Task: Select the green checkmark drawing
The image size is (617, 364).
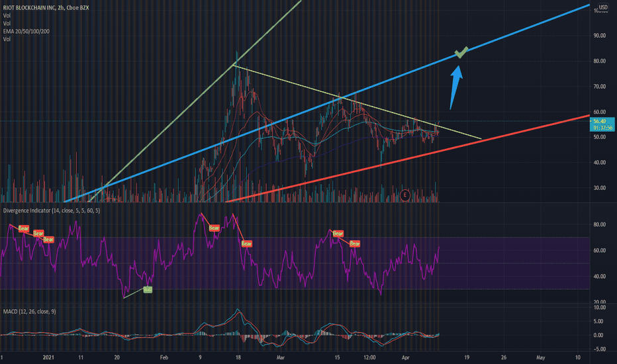Action: point(461,52)
